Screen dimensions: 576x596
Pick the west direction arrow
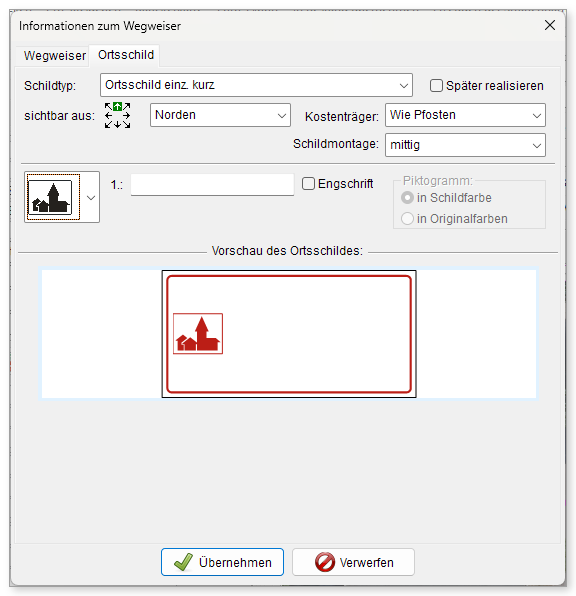pyautogui.click(x=109, y=116)
